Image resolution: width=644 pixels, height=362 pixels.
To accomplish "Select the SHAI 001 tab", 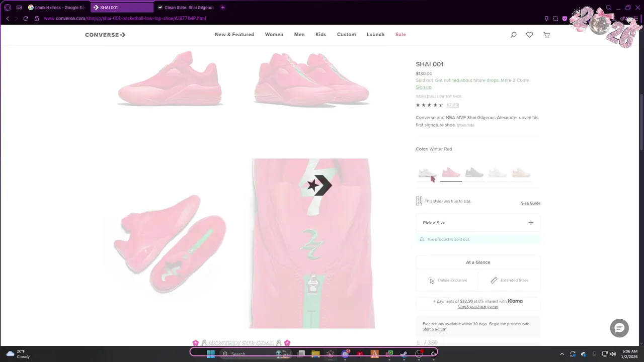I will pyautogui.click(x=122, y=8).
